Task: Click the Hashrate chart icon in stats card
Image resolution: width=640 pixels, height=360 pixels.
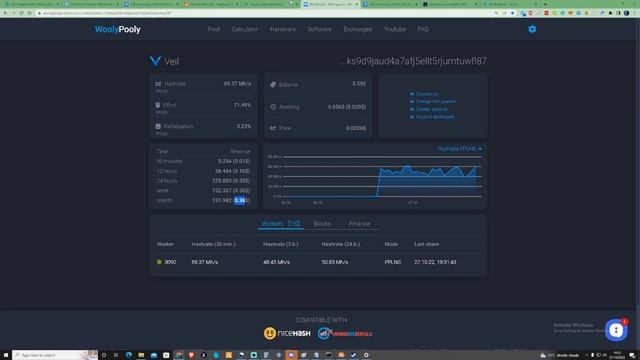Action: click(x=158, y=84)
